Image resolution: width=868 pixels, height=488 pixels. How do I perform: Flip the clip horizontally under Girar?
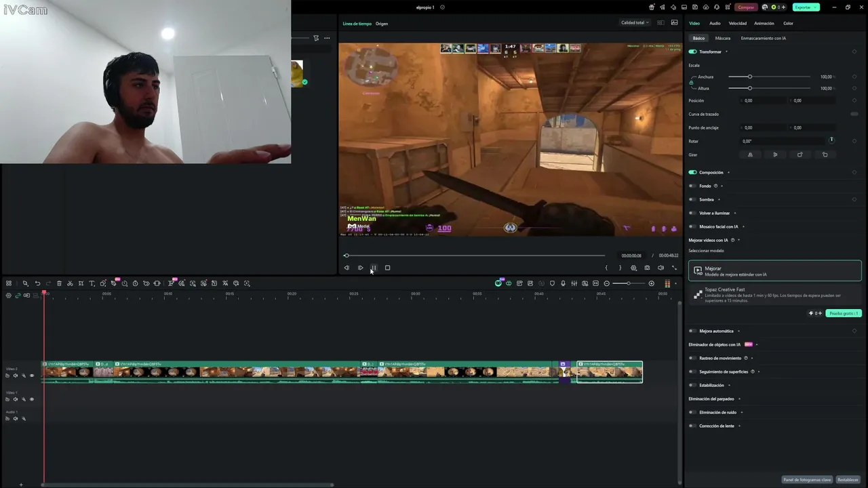[750, 155]
